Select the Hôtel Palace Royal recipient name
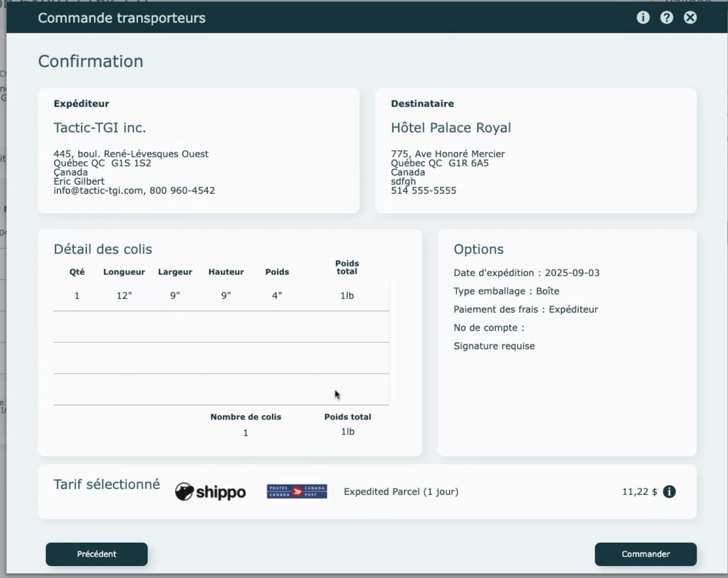Image resolution: width=728 pixels, height=578 pixels. (x=451, y=128)
